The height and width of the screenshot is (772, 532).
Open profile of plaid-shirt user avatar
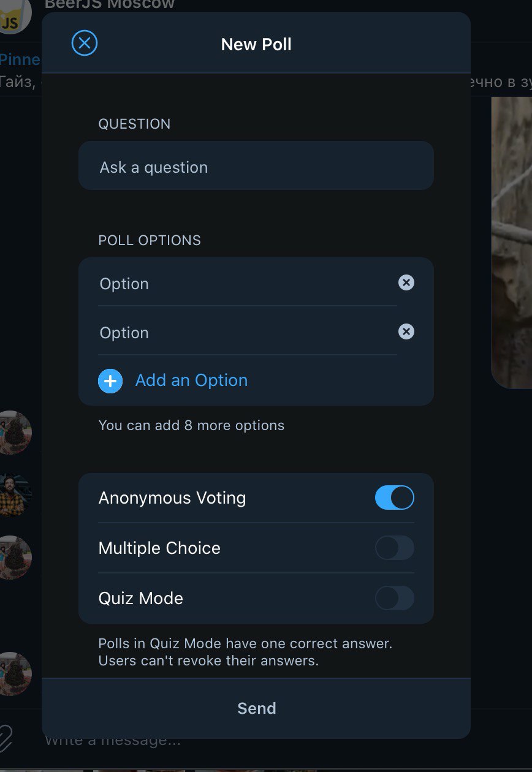tap(15, 494)
